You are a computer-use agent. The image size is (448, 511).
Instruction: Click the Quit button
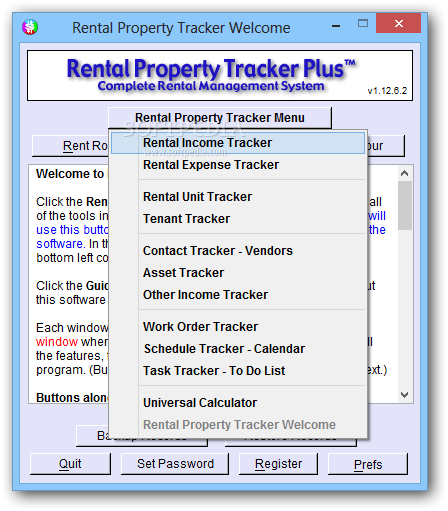70,464
